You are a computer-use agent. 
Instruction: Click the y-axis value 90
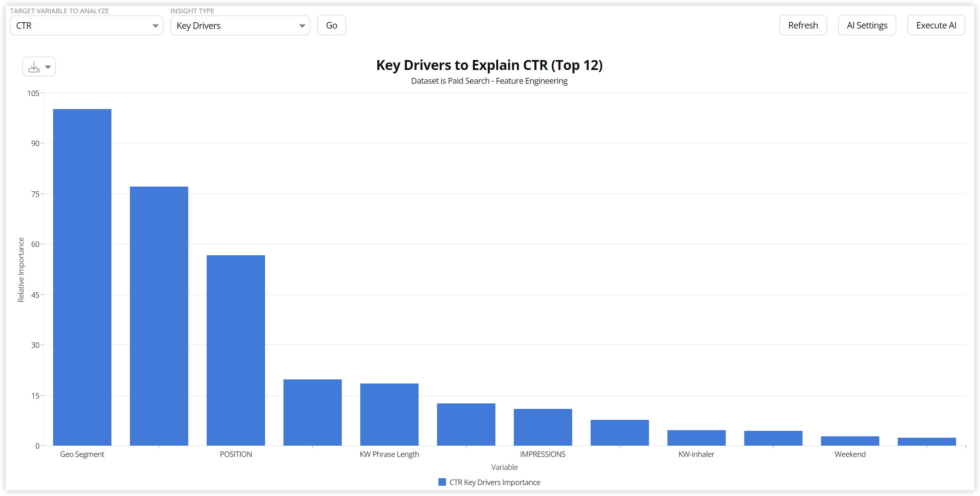(x=35, y=143)
